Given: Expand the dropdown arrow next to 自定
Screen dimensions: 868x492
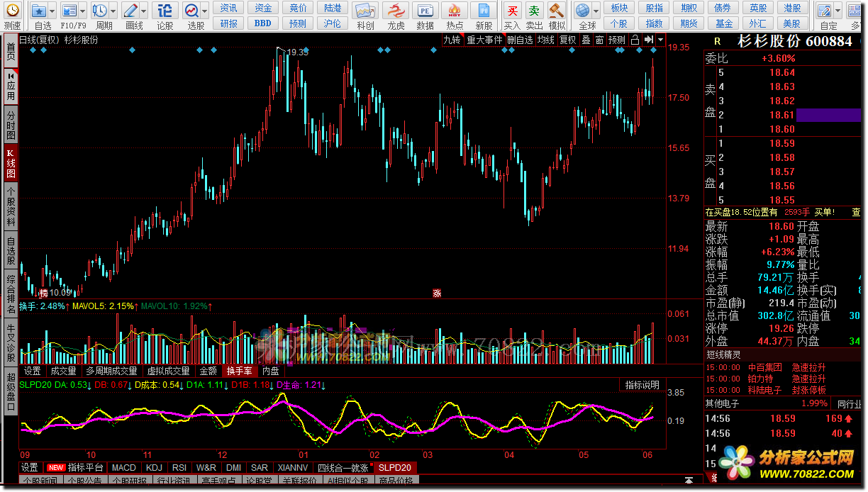Looking at the screenshot, I should point(838,11).
